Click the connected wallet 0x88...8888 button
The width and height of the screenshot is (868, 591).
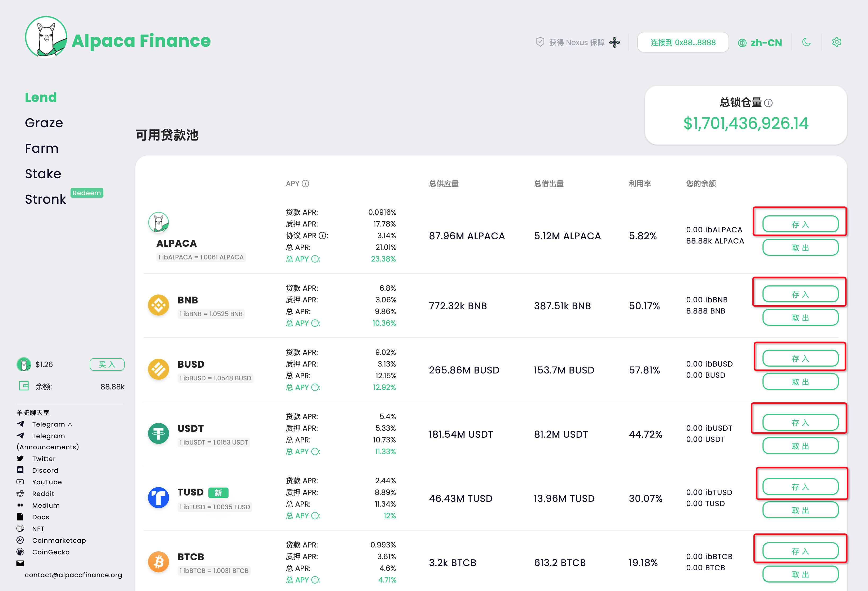click(683, 42)
